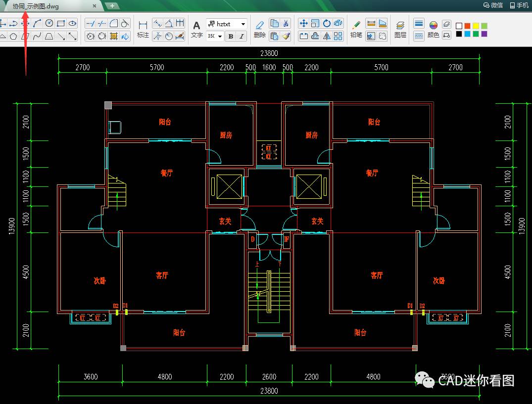Select the scale tool icon

(315, 23)
